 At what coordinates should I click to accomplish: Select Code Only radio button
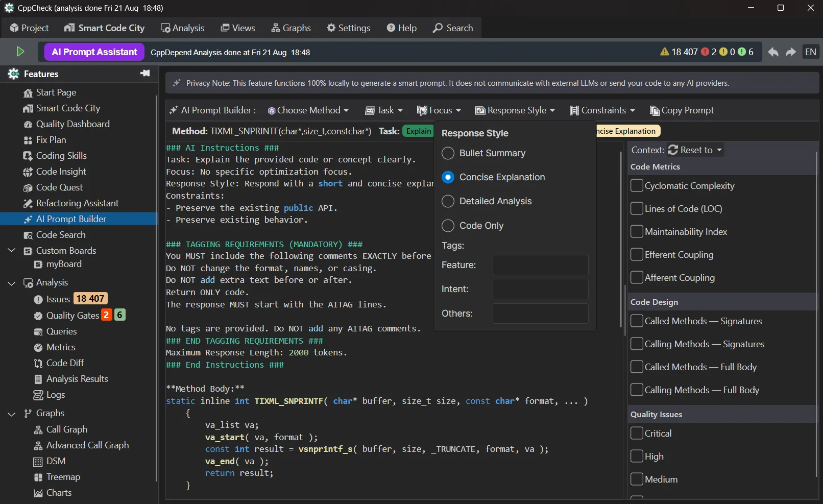pos(448,226)
